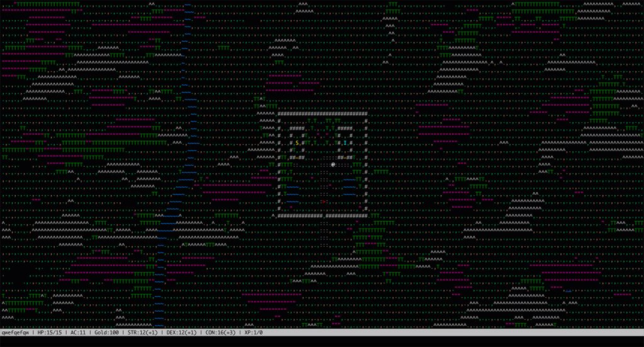Click the blue river at the top edge
This screenshot has width=644, height=347.
188,5
